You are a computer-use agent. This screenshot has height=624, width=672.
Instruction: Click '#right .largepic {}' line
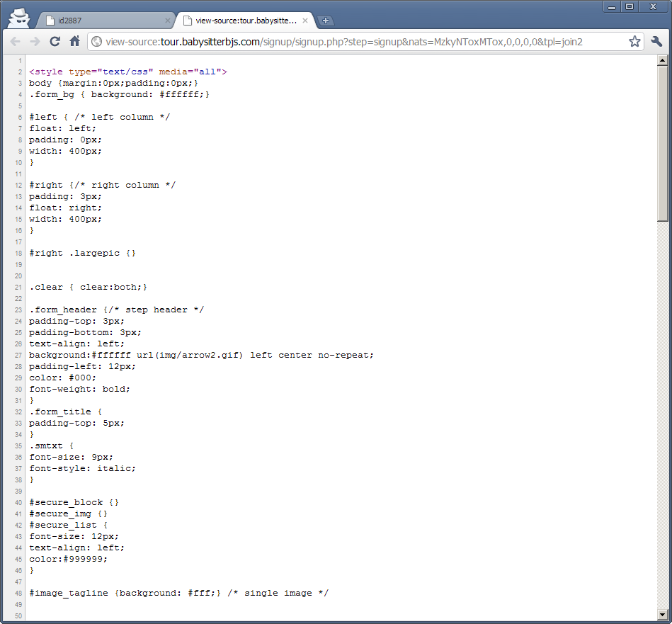(82, 253)
